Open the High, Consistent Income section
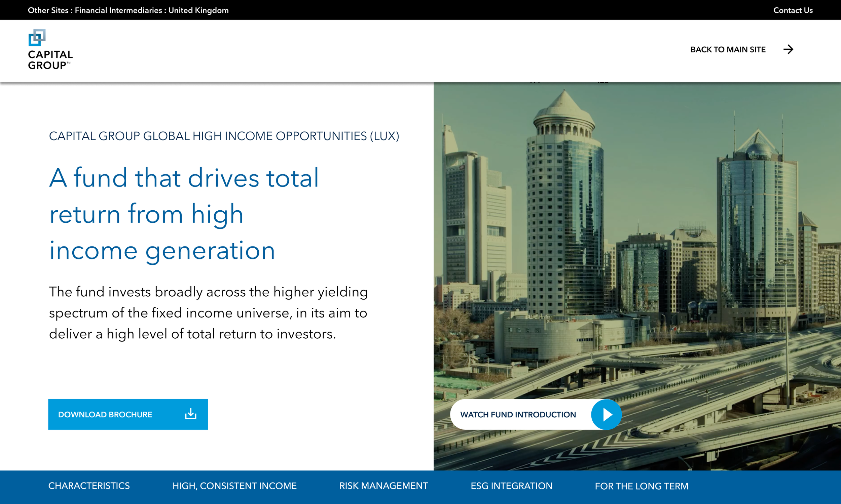841x504 pixels. click(234, 486)
